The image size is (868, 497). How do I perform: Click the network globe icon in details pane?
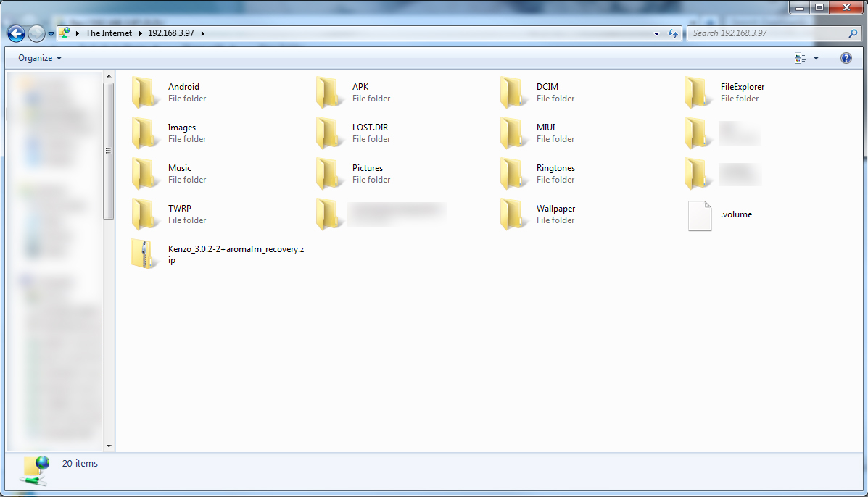(35, 471)
